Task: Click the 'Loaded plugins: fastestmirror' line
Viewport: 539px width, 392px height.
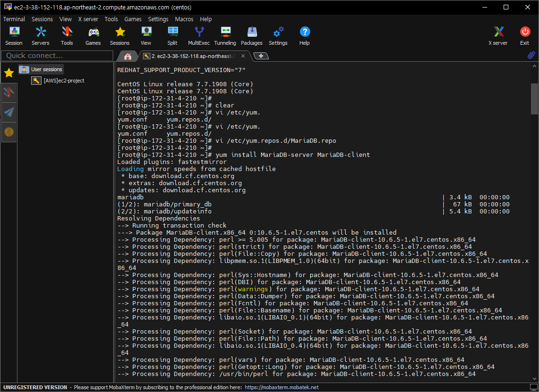Action: (x=172, y=162)
